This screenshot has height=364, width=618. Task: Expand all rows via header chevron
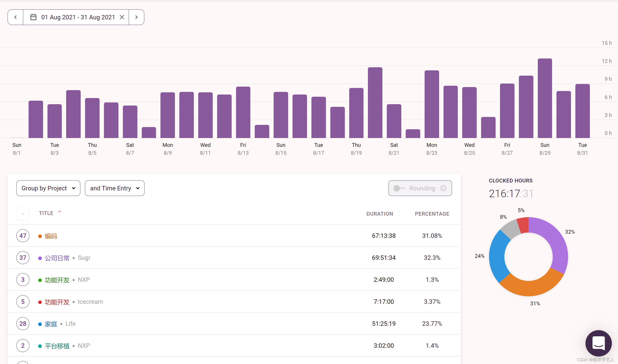click(23, 214)
